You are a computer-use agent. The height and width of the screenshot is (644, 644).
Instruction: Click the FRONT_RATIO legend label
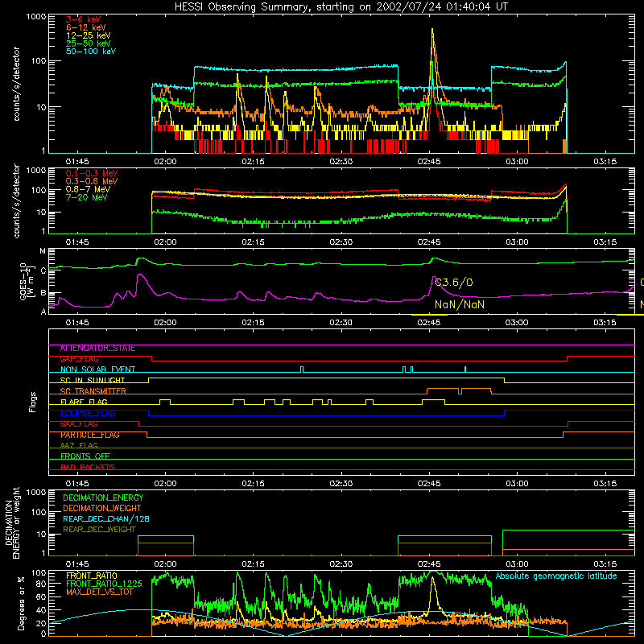click(x=92, y=576)
